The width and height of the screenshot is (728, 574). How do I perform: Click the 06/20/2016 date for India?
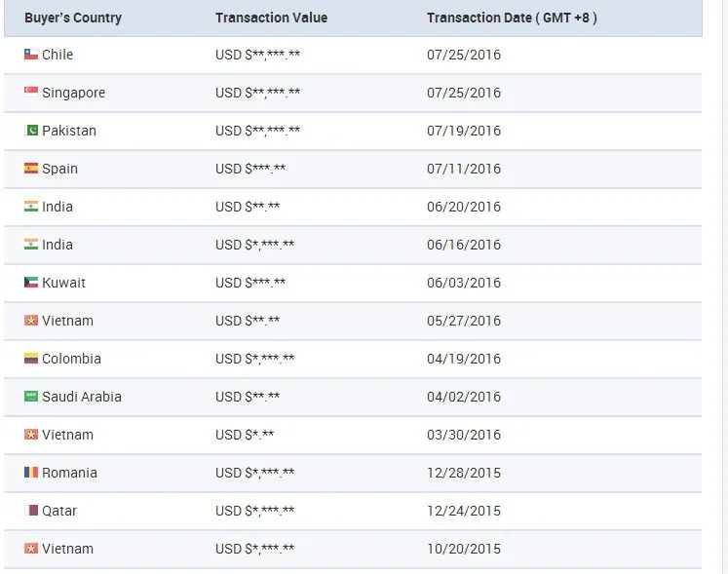point(464,207)
